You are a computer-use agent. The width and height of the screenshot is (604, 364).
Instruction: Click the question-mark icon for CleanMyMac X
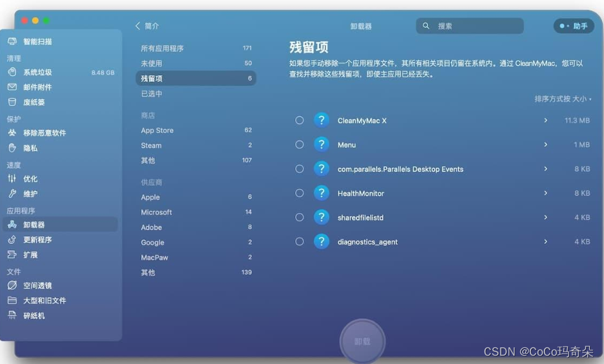[x=321, y=121]
